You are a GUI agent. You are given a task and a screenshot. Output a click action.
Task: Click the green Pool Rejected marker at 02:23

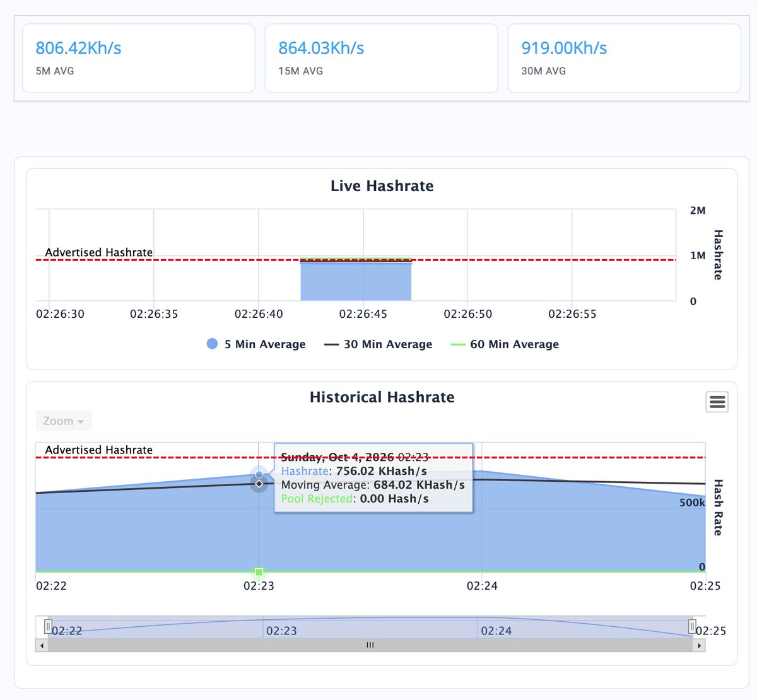click(259, 572)
